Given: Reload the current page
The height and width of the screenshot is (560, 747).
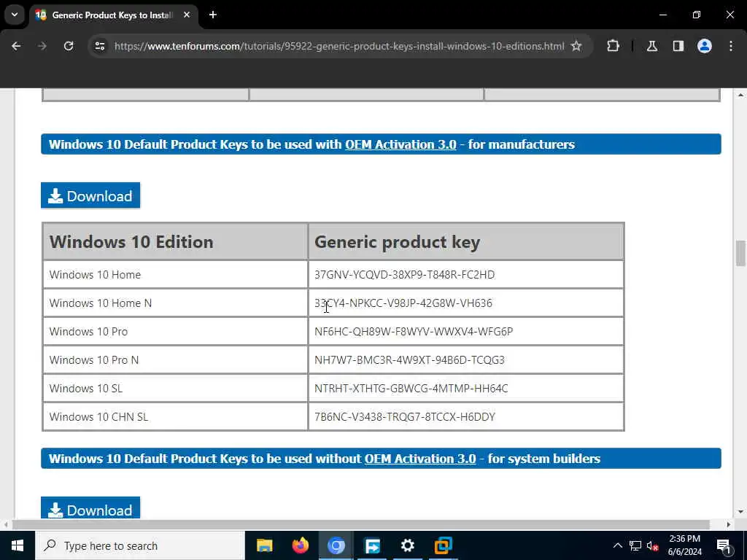Looking at the screenshot, I should point(69,46).
